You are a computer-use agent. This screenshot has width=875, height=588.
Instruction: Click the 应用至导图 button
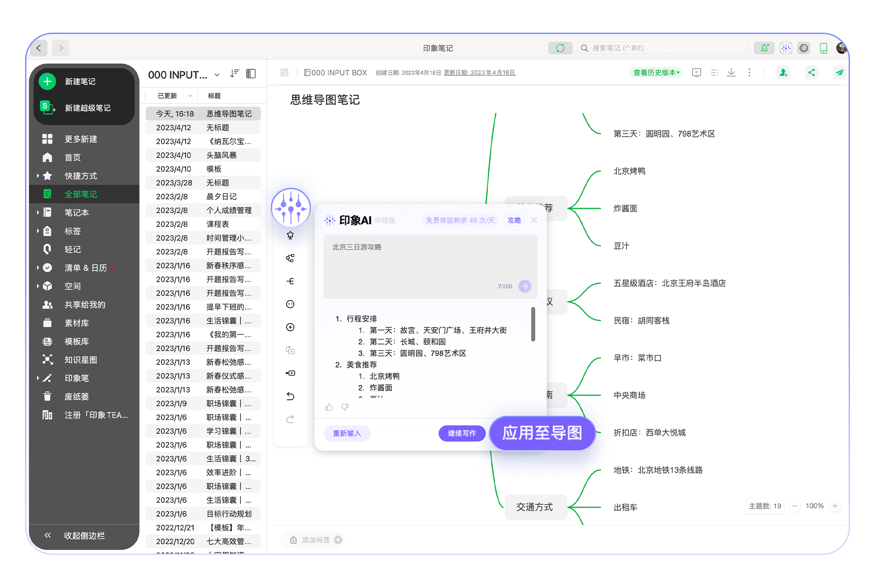tap(542, 433)
